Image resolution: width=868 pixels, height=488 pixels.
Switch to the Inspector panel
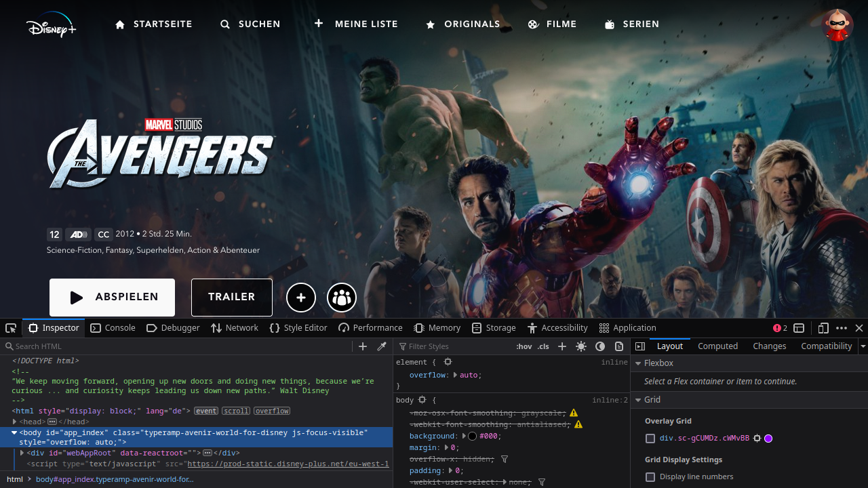[x=54, y=328]
